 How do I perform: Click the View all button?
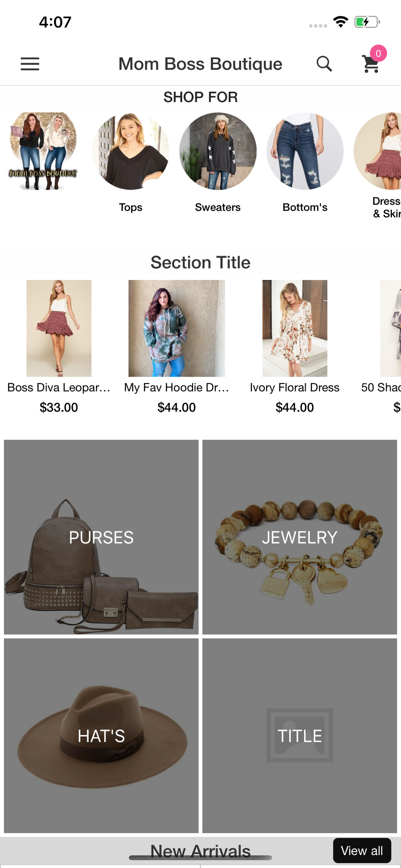tap(362, 851)
